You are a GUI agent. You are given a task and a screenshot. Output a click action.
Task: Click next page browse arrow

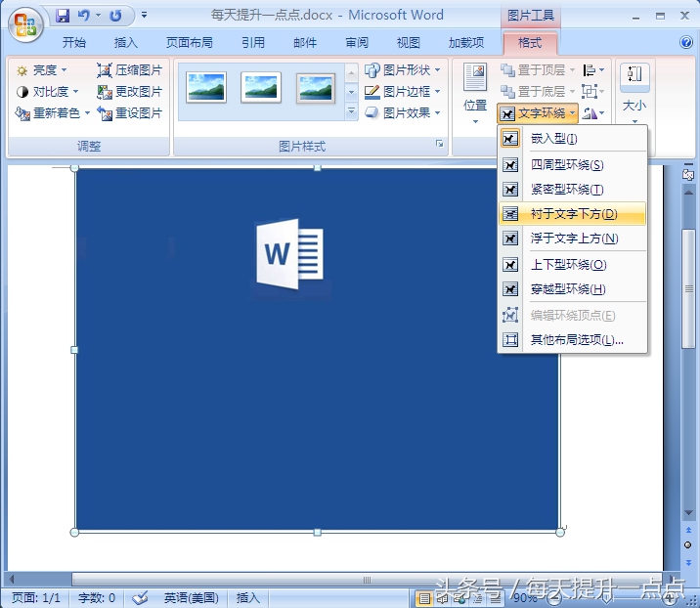click(688, 562)
